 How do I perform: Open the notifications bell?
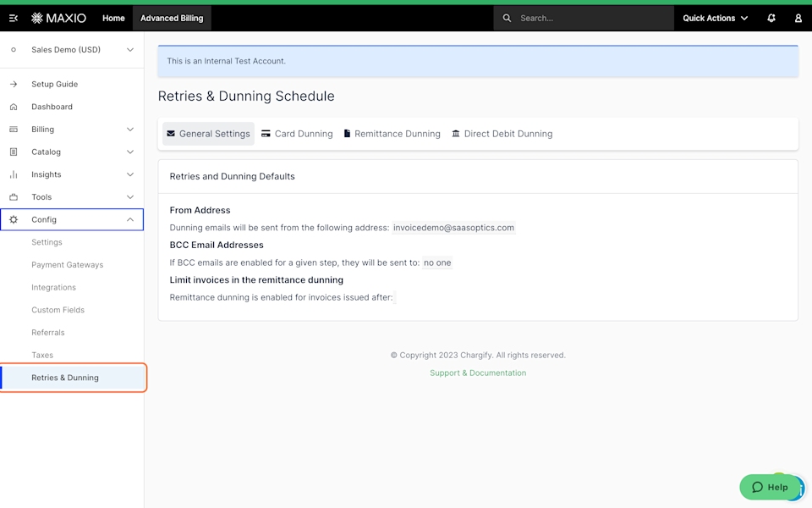pos(771,18)
